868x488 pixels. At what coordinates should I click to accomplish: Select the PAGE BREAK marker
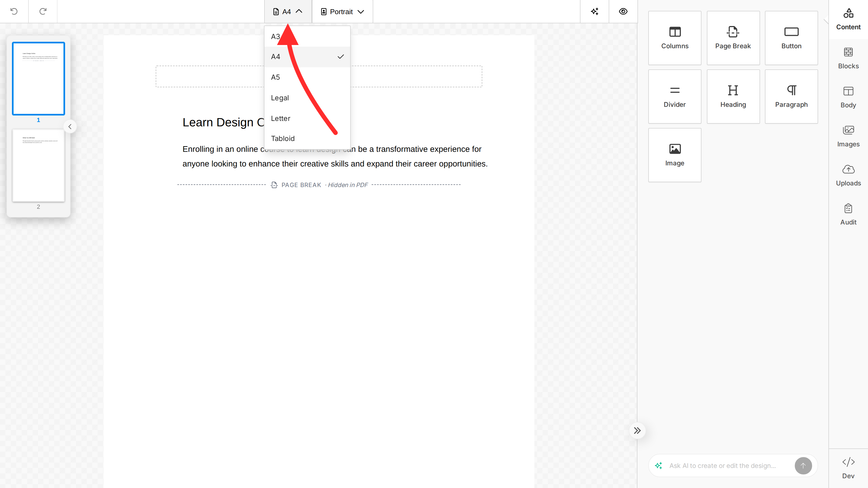click(x=319, y=185)
